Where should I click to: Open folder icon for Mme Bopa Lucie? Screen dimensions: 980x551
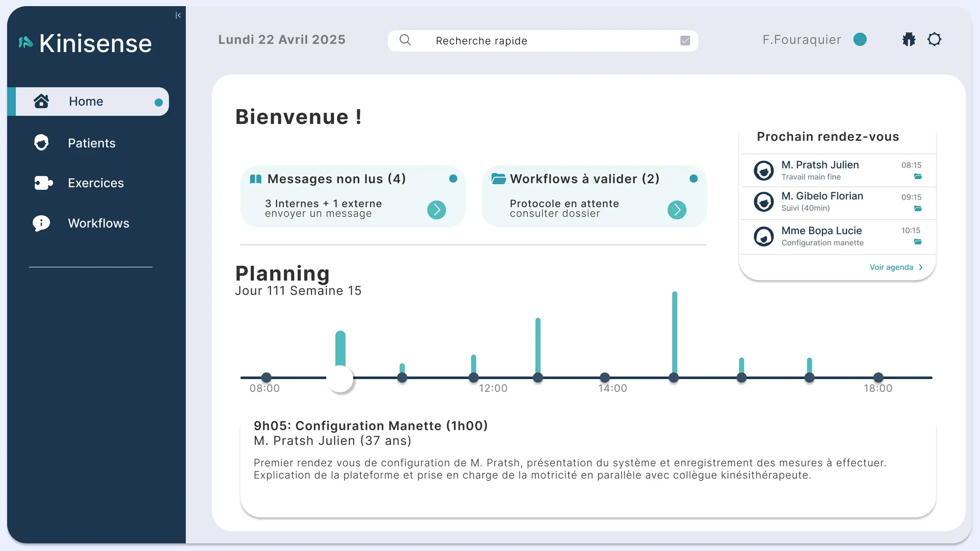[x=918, y=242]
